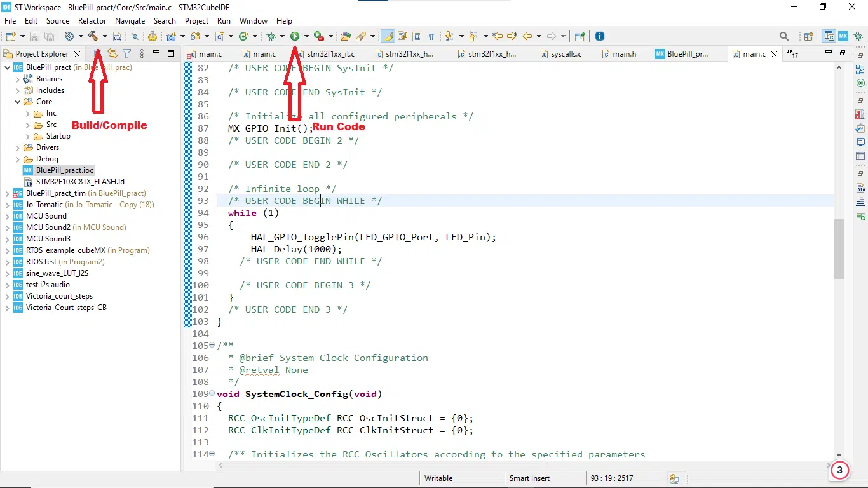Open the File menu
The height and width of the screenshot is (488, 868).
(x=10, y=21)
